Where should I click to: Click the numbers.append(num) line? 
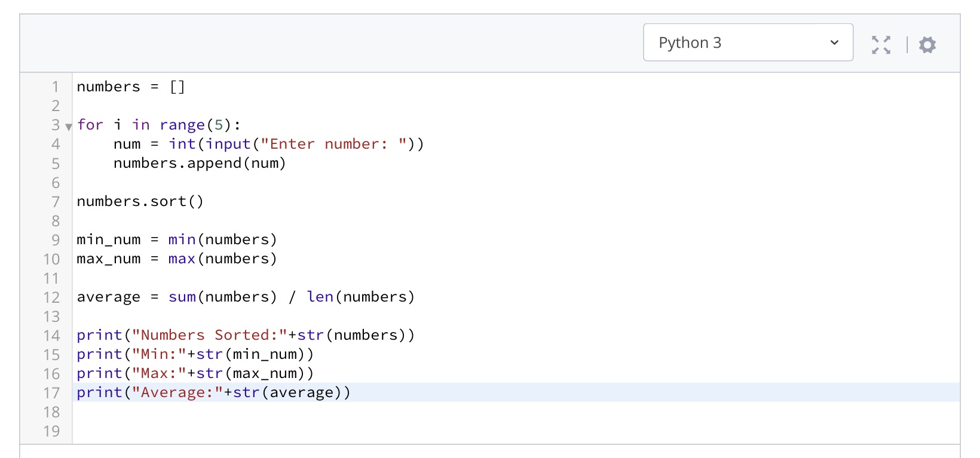point(200,163)
